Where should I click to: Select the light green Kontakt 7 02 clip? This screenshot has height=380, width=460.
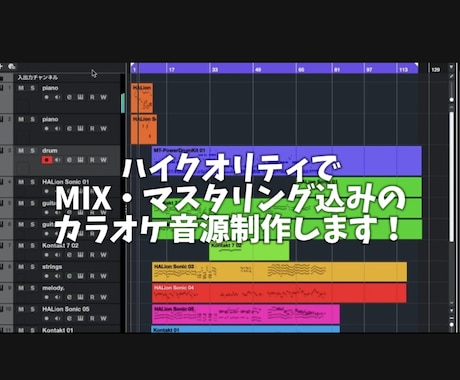click(x=249, y=251)
